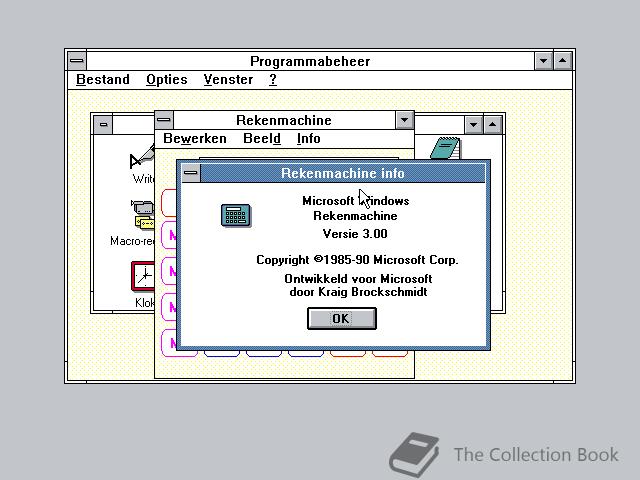The height and width of the screenshot is (480, 640).
Task: Select the green notepad icon in group window
Action: [x=445, y=148]
